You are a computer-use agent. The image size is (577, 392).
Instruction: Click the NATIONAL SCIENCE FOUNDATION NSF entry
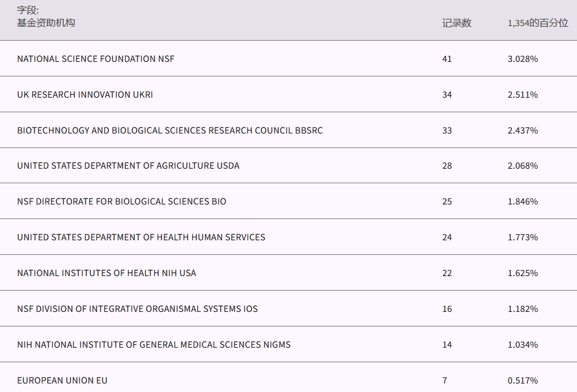coord(96,59)
